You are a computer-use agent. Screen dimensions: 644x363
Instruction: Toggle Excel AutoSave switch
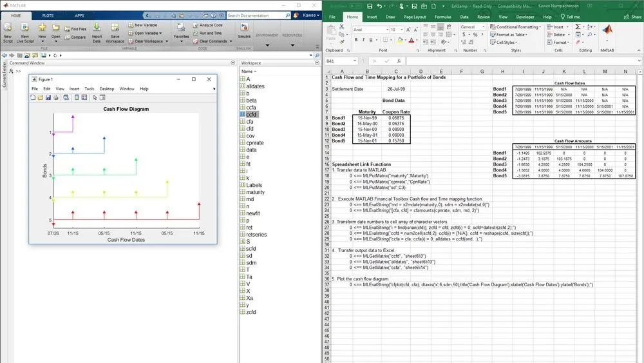[355, 6]
